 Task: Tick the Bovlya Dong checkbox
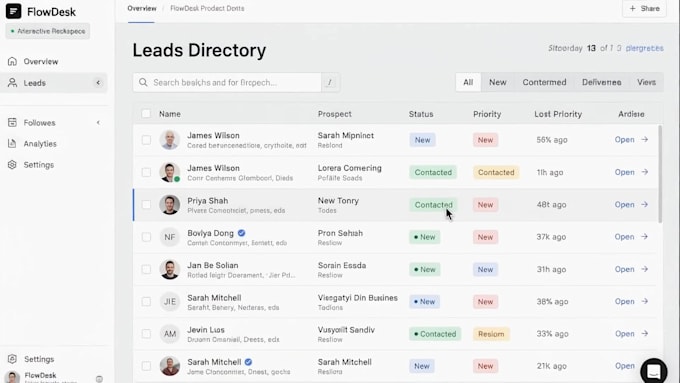click(x=146, y=237)
